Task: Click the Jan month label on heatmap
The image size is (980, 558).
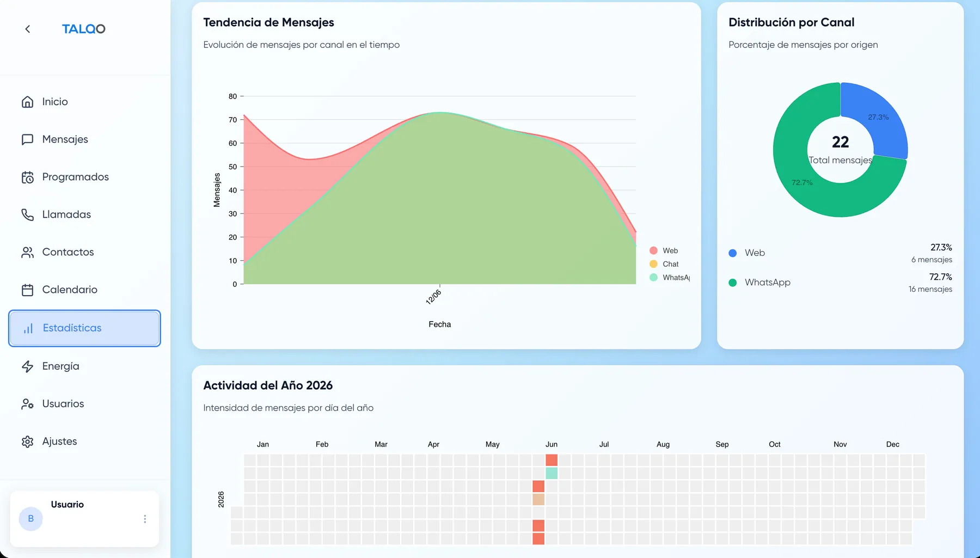Action: [x=263, y=444]
